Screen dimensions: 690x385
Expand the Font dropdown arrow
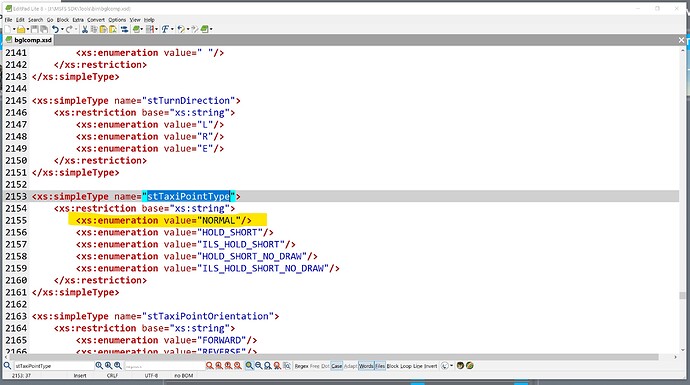point(172,29)
